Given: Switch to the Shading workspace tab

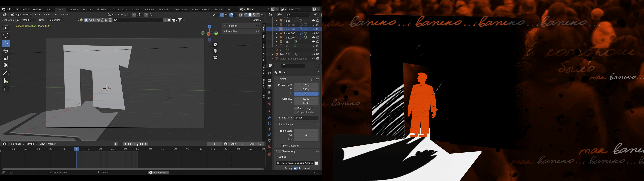Looking at the screenshot, I should 136,10.
